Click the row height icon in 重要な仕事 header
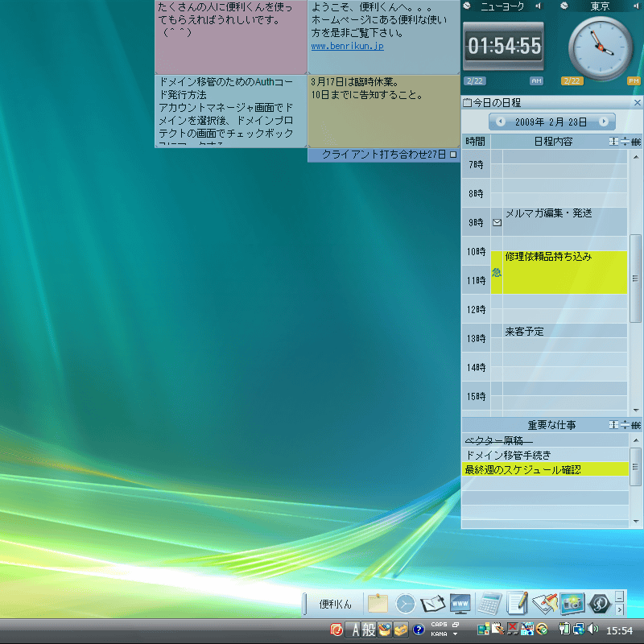 tap(625, 425)
